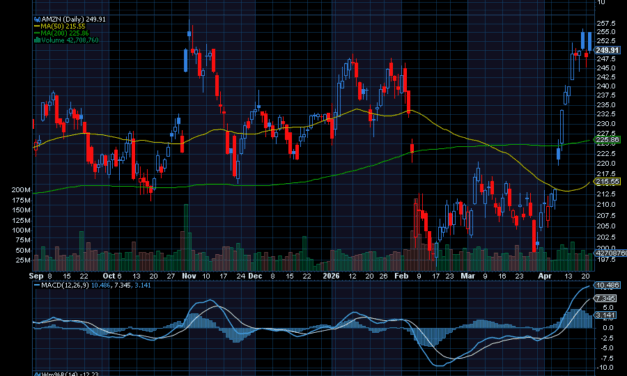The height and width of the screenshot is (376, 627).
Task: Click the 225.86 MA(200) value tag
Action: pos(607,140)
